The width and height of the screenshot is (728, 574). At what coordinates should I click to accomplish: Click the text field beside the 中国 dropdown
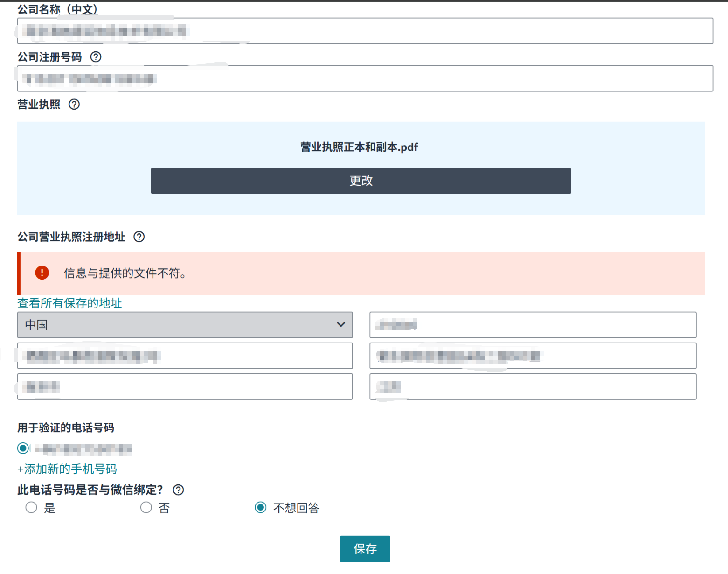coord(533,325)
